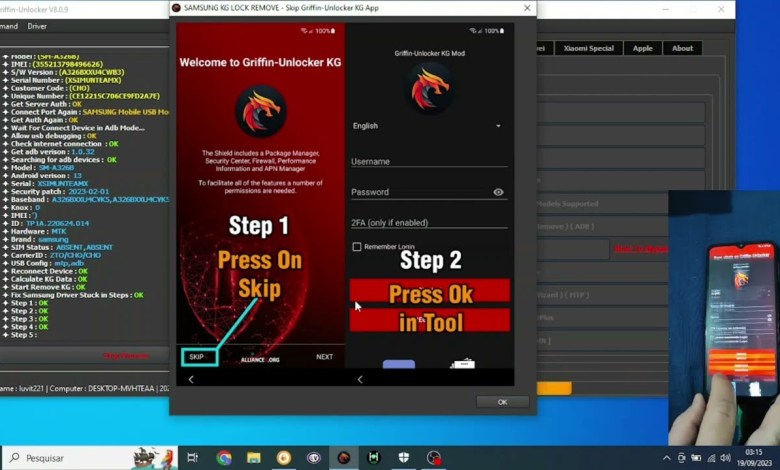Click the ALLIANCE.ORG text in welcome screen
The image size is (780, 470).
click(260, 360)
